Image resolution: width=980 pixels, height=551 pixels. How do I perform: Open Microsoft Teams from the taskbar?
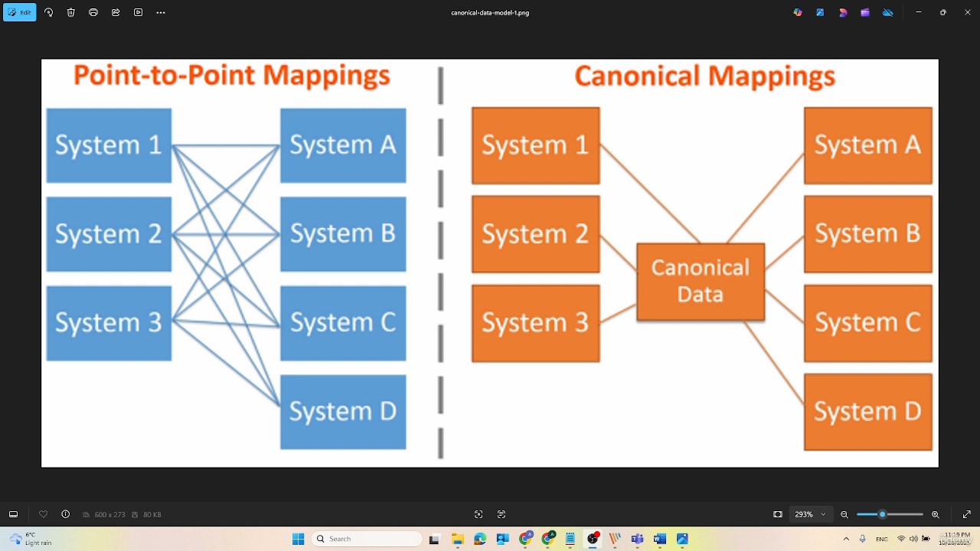637,539
